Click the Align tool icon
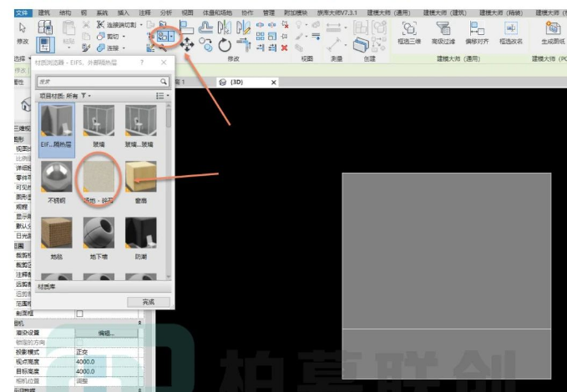Screen dimensions: 567x392 pos(186,27)
